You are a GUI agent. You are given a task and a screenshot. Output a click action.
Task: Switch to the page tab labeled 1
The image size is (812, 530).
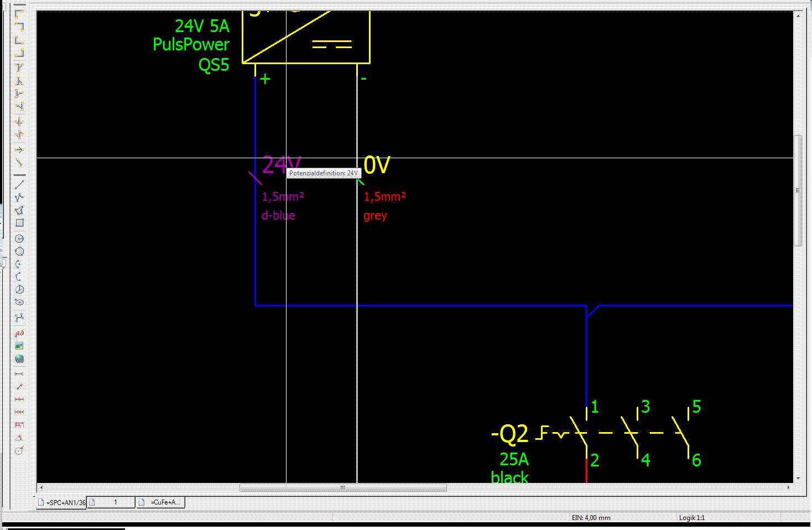(111, 502)
